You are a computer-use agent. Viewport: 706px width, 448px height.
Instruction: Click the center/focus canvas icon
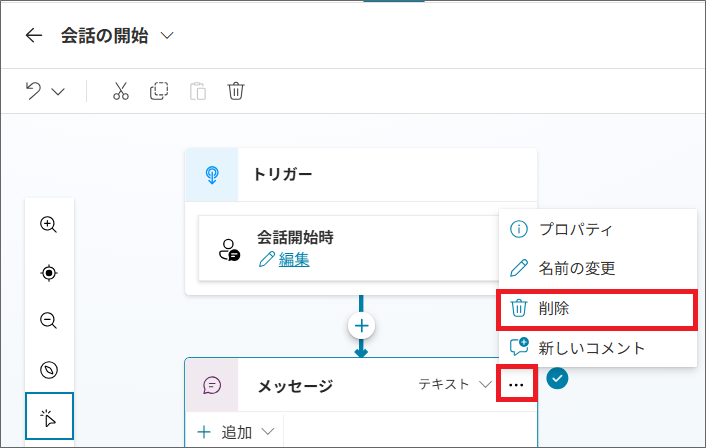pos(48,272)
